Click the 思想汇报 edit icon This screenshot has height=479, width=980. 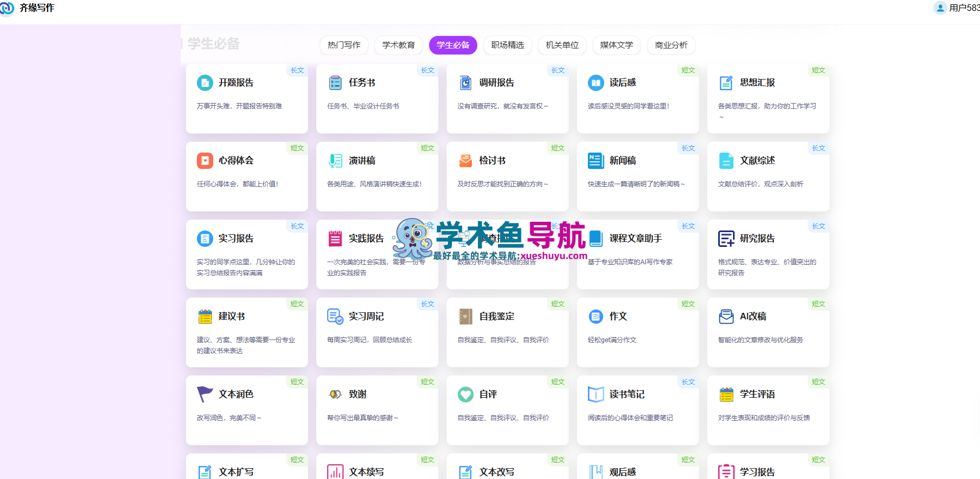726,83
